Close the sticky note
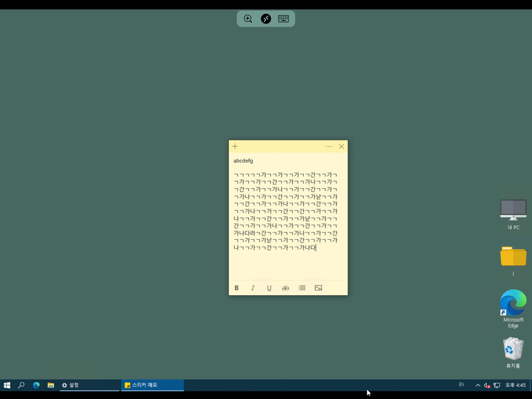 (x=341, y=146)
